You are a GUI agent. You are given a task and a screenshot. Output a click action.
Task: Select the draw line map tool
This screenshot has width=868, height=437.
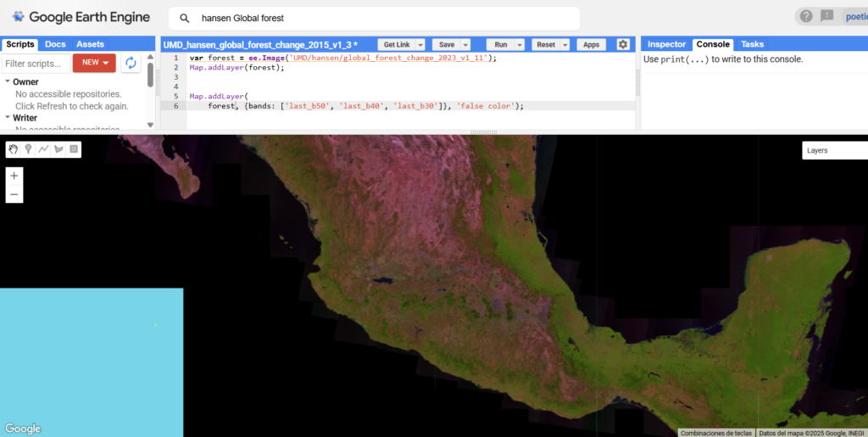pos(43,149)
